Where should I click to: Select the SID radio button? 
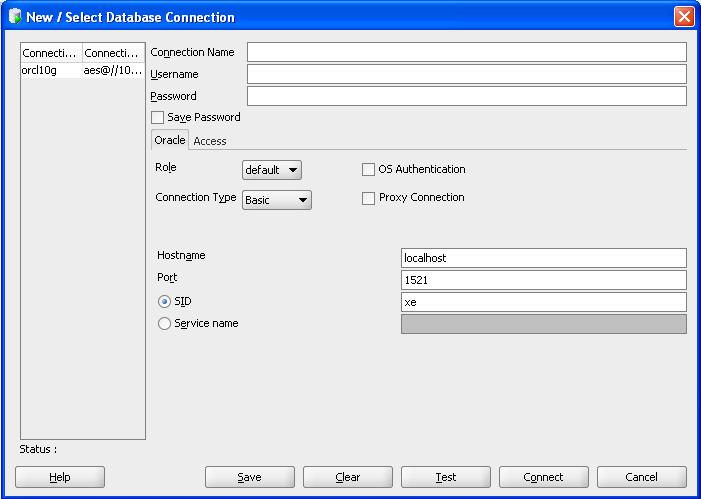point(164,302)
